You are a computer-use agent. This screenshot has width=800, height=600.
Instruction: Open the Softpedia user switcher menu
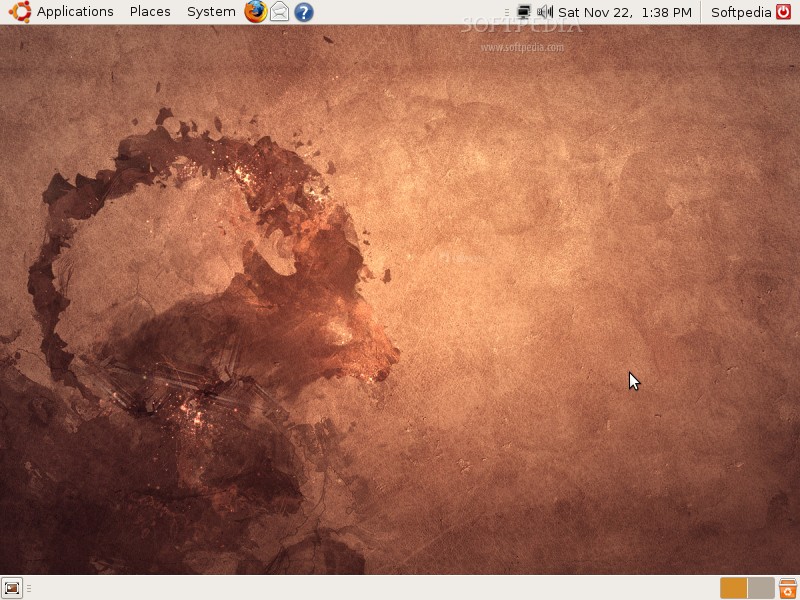click(x=781, y=12)
